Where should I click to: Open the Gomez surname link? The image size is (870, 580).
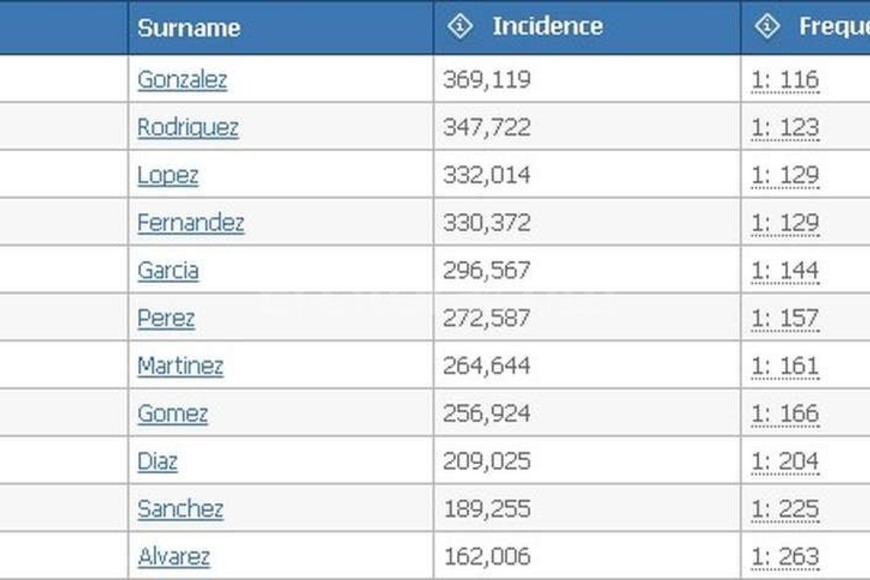pyautogui.click(x=173, y=414)
